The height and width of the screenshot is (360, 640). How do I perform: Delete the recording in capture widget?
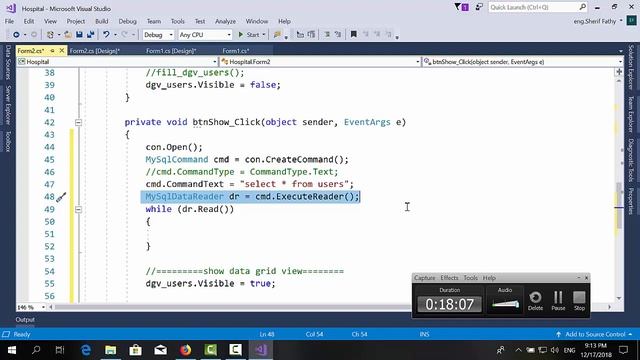coord(535,301)
